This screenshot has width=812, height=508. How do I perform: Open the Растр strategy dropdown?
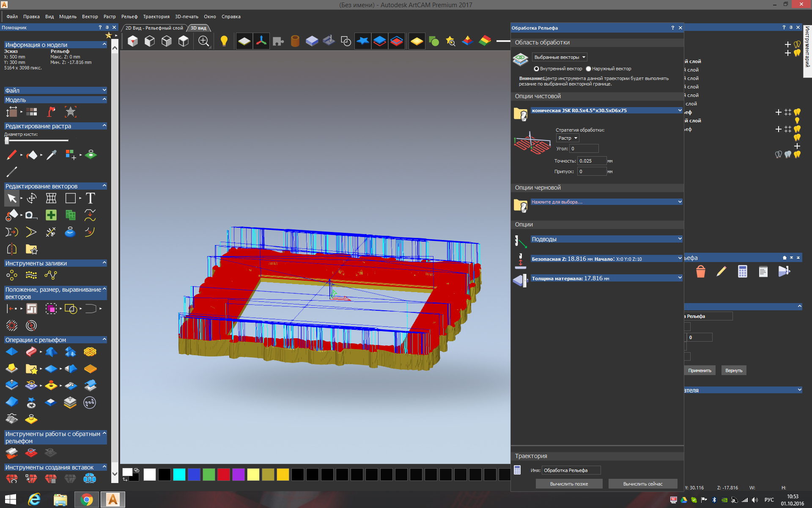(567, 138)
